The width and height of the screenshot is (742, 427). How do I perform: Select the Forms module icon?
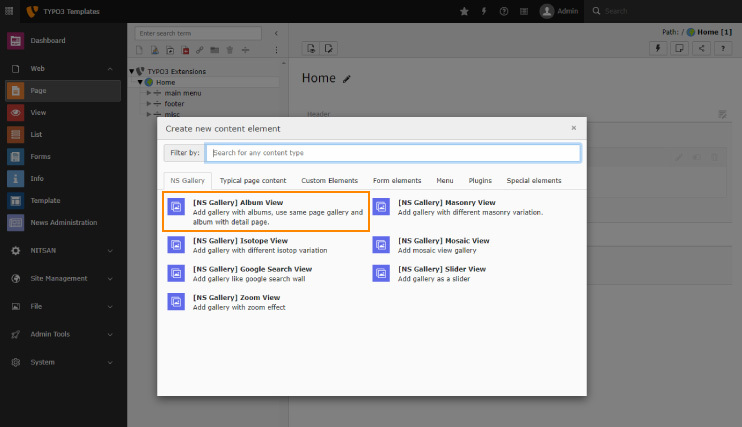pyautogui.click(x=15, y=157)
